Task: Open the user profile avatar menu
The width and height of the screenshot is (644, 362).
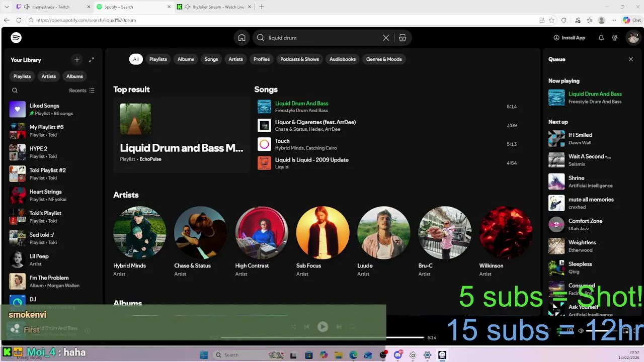Action: coord(632,38)
